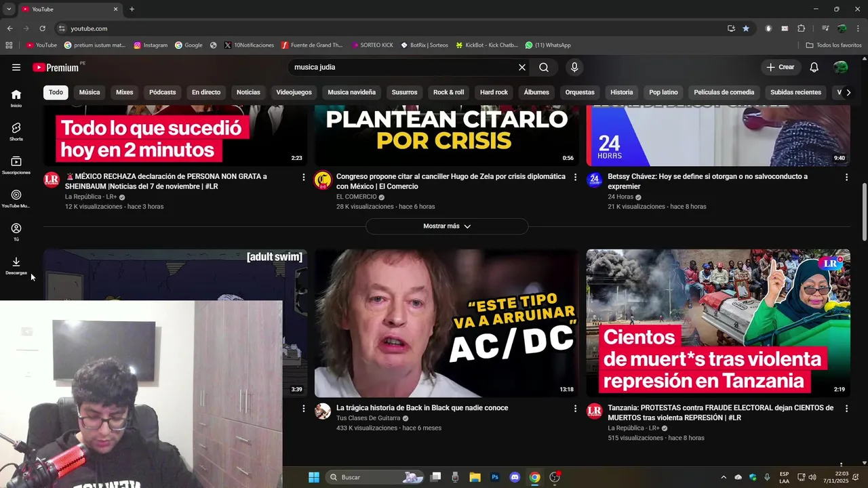Open the Instagram bookmark
This screenshot has width=868, height=488.
click(151, 45)
